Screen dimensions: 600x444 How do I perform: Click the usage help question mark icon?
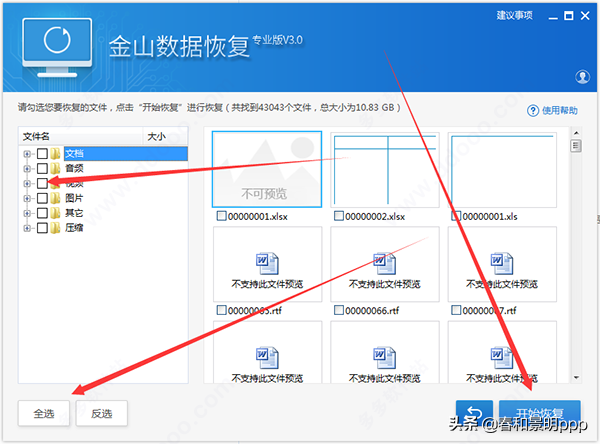(x=533, y=111)
